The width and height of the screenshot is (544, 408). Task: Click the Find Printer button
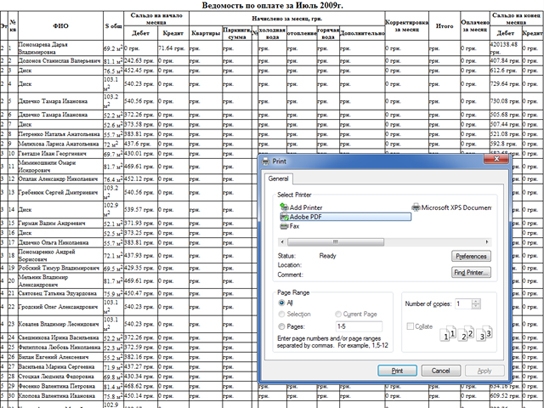471,272
